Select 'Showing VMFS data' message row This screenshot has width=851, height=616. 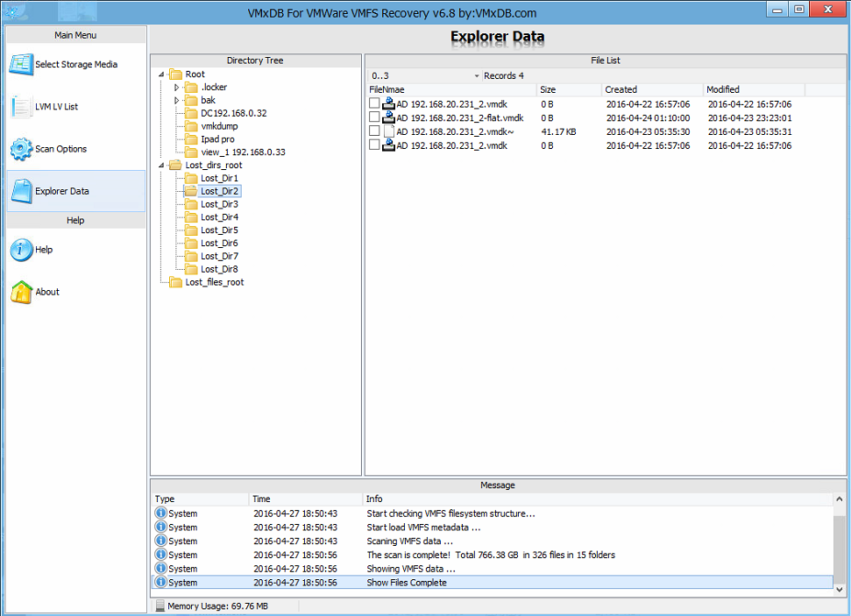pyautogui.click(x=493, y=569)
